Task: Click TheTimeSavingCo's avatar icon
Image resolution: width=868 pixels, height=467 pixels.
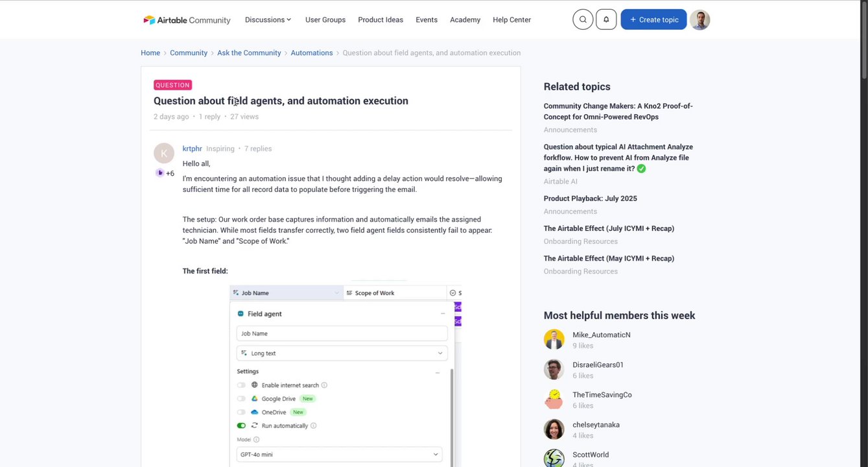Action: (x=554, y=400)
